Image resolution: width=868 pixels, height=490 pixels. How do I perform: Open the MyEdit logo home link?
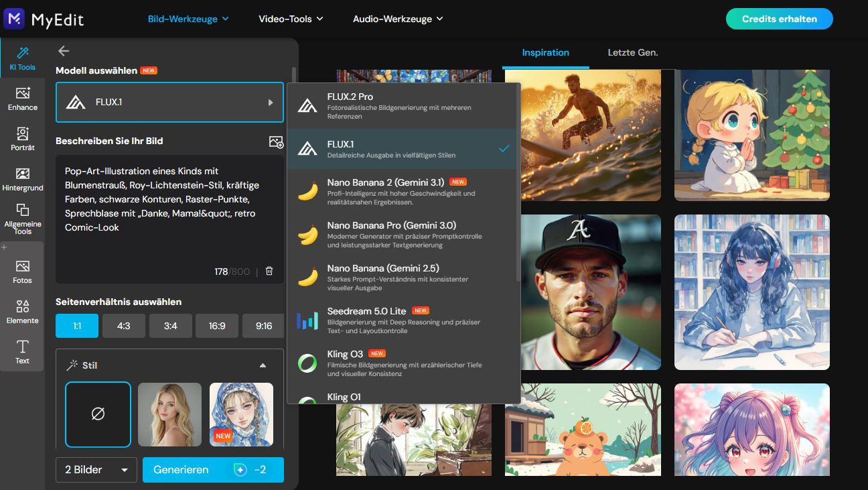click(44, 19)
